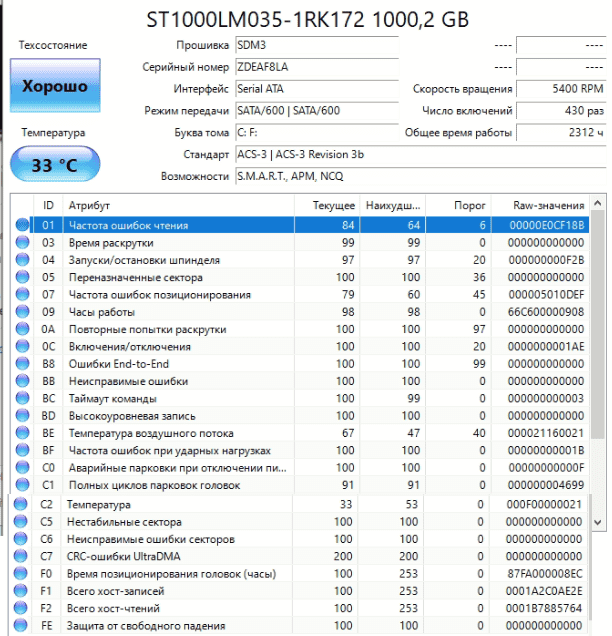Sort by the ID column header
Image resolution: width=612 pixels, height=636 pixels.
(x=48, y=205)
